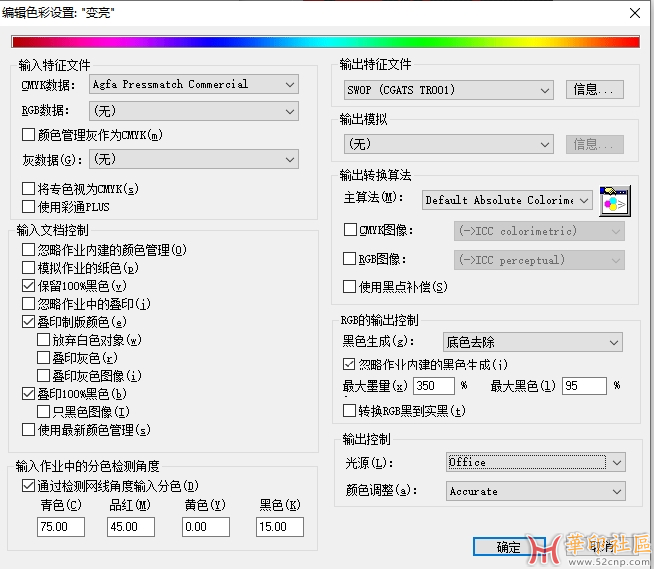Check 使用黑点补偿 option
The height and width of the screenshot is (569, 654).
(x=349, y=287)
